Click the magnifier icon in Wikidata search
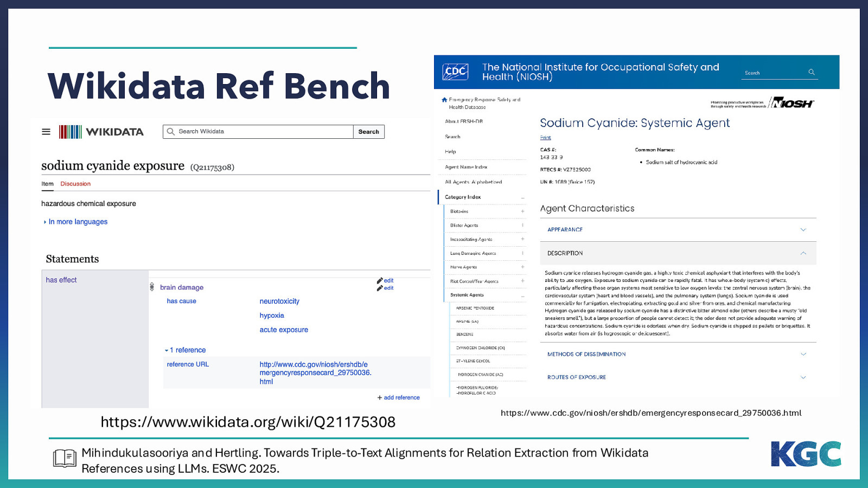The image size is (868, 488). [171, 131]
